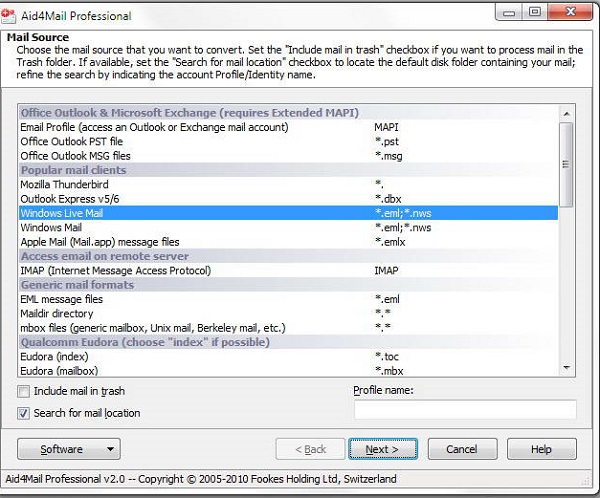
Task: Click the Generic mail formats header
Action: click(x=289, y=285)
